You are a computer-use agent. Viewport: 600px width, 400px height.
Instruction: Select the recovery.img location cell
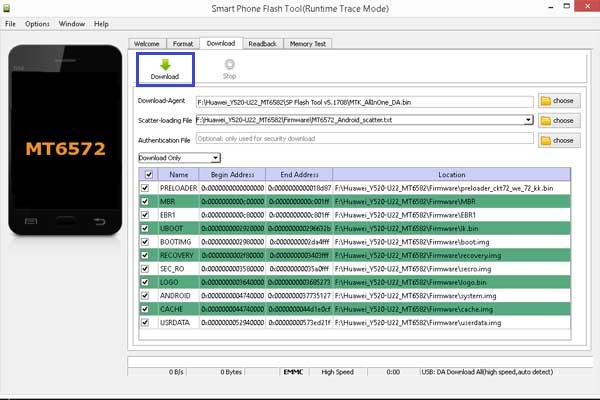(x=452, y=255)
